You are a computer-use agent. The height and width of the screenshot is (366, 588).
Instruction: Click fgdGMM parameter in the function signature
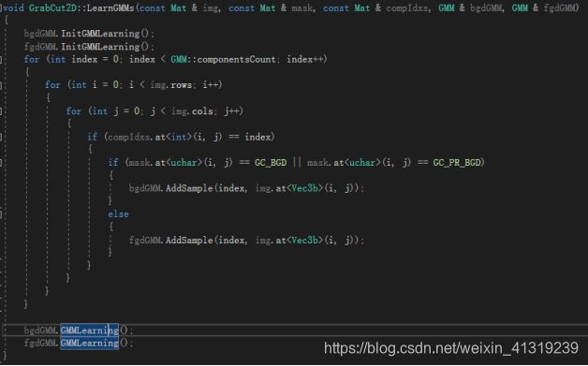559,7
